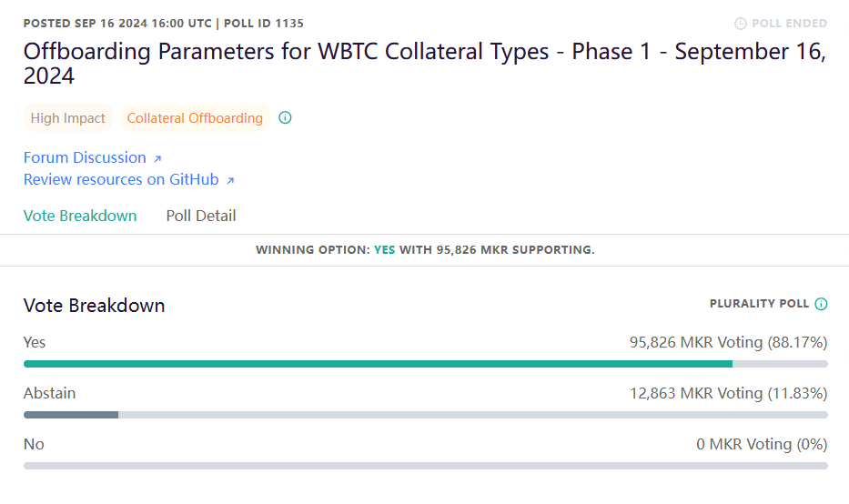Click the info icon beside Collateral Offboarding tag
This screenshot has width=849, height=504.
[285, 117]
